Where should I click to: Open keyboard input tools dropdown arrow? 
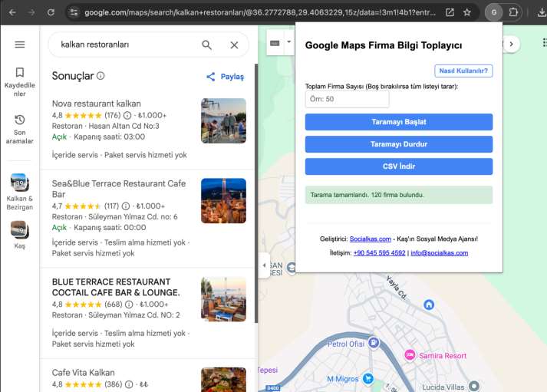click(289, 43)
